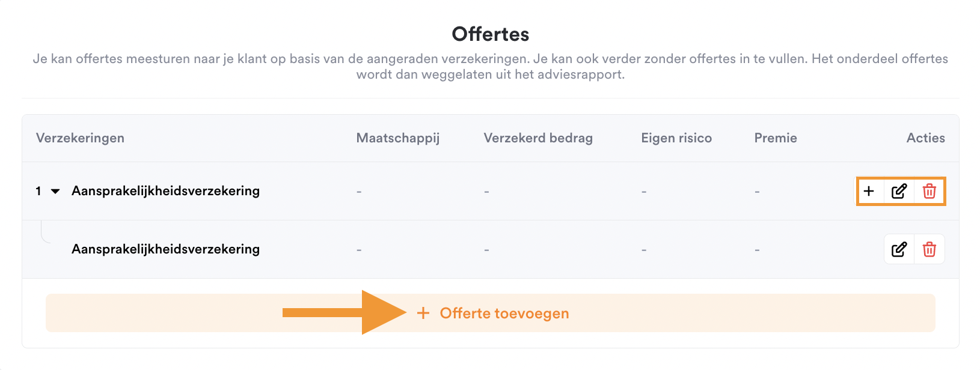Click the Maatschappij column header
Screen dimensions: 980x370
(x=398, y=138)
